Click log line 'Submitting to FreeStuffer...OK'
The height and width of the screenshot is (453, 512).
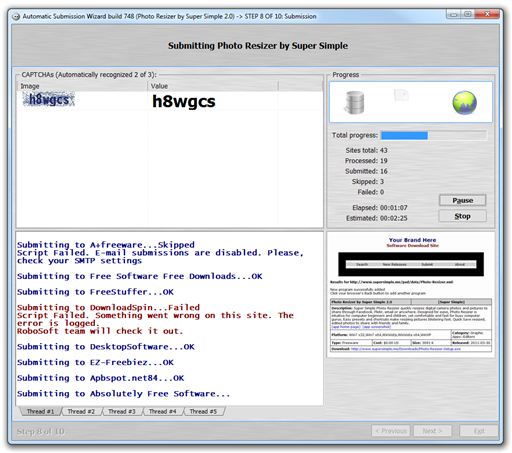point(95,292)
